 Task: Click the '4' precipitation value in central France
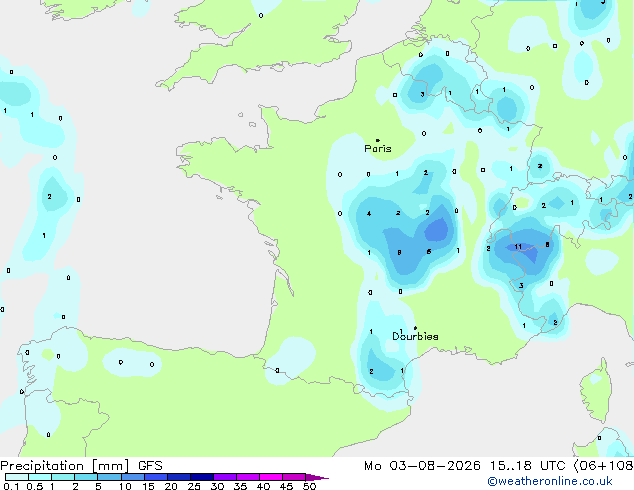[369, 213]
